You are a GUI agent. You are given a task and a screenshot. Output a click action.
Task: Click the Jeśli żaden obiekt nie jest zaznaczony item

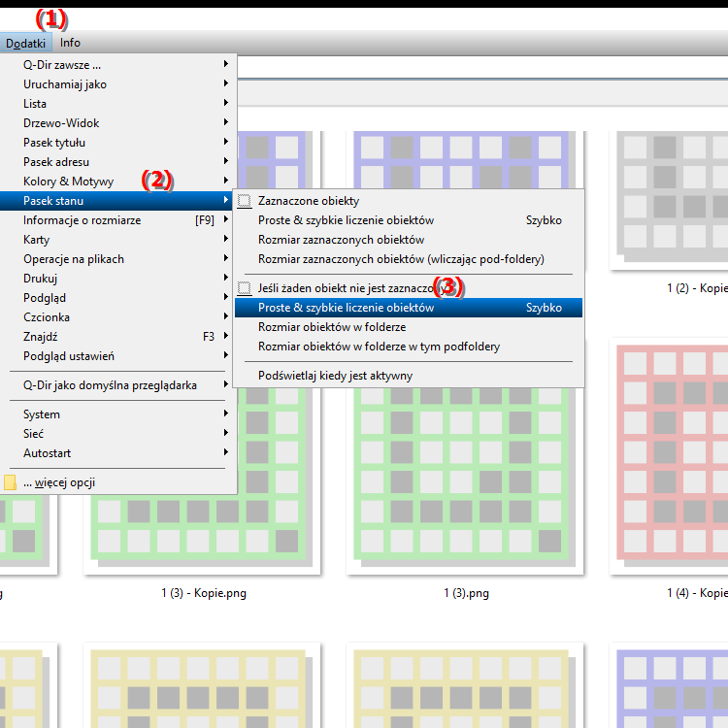409,288
